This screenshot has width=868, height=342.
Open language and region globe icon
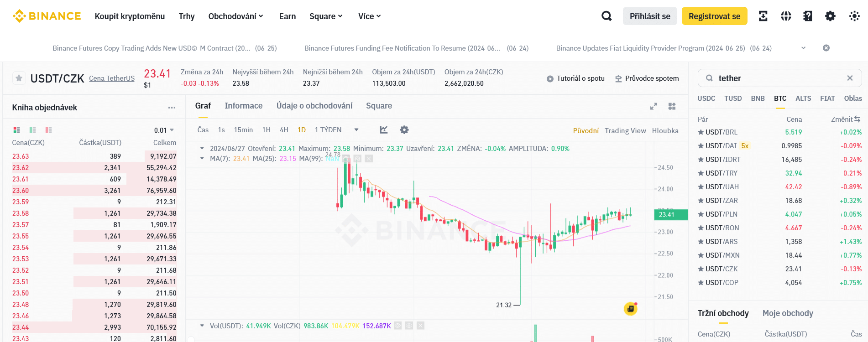pos(786,16)
